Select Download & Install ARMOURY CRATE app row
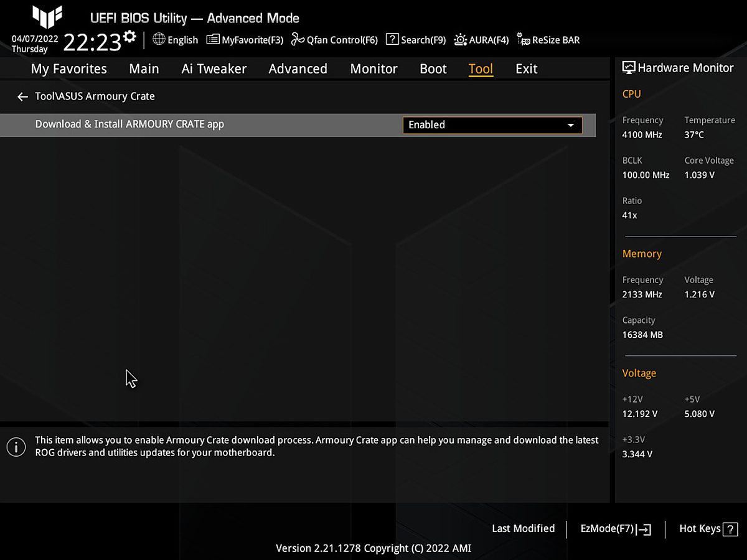747x560 pixels. [x=298, y=125]
